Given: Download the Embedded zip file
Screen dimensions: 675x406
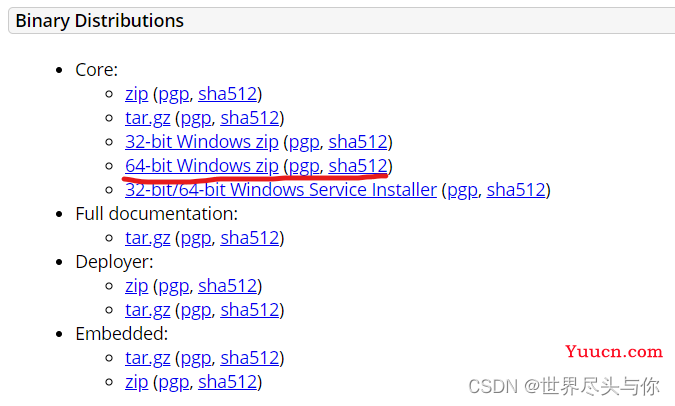Looking at the screenshot, I should click(x=136, y=382).
